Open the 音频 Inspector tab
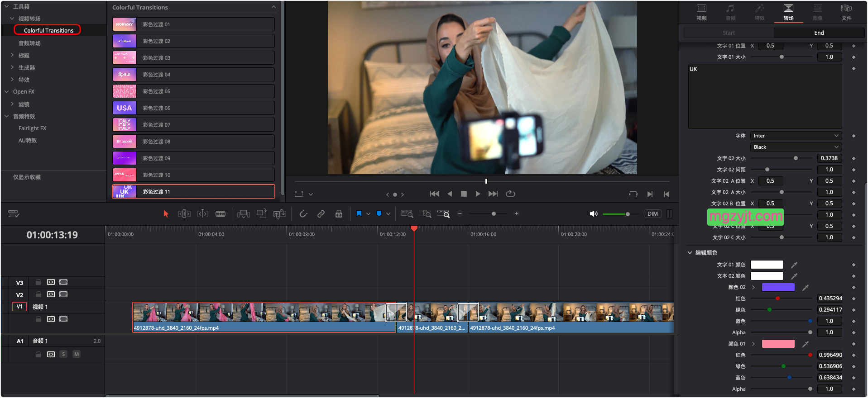Image resolution: width=868 pixels, height=398 pixels. coord(730,12)
